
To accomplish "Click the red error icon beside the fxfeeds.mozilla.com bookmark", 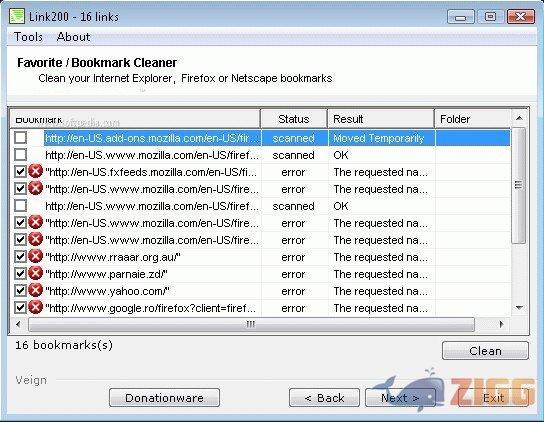I will click(x=35, y=171).
